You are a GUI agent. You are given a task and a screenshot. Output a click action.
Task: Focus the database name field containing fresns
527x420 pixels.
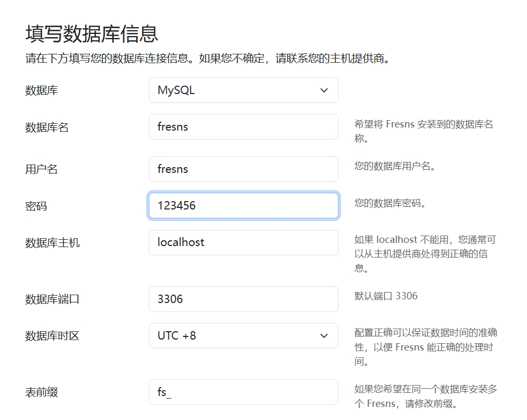pos(243,127)
